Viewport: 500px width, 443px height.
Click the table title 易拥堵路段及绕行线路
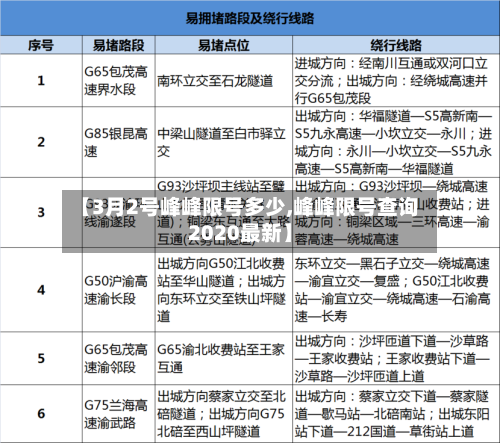(250, 18)
